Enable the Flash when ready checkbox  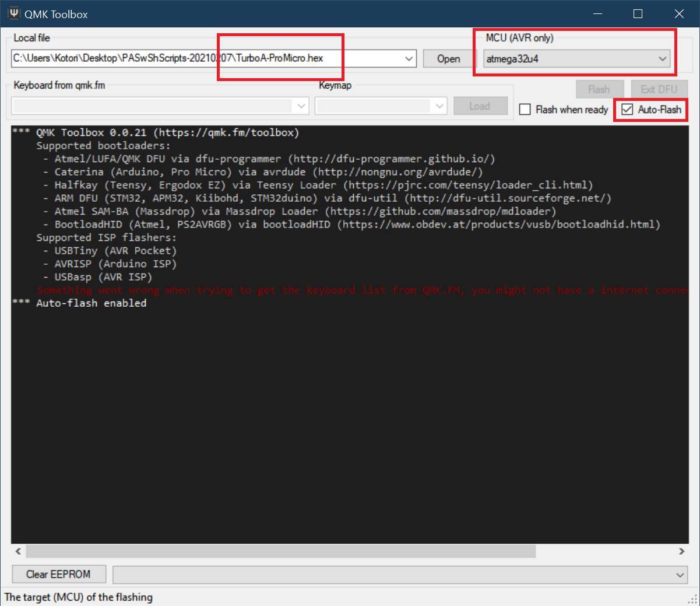[525, 110]
